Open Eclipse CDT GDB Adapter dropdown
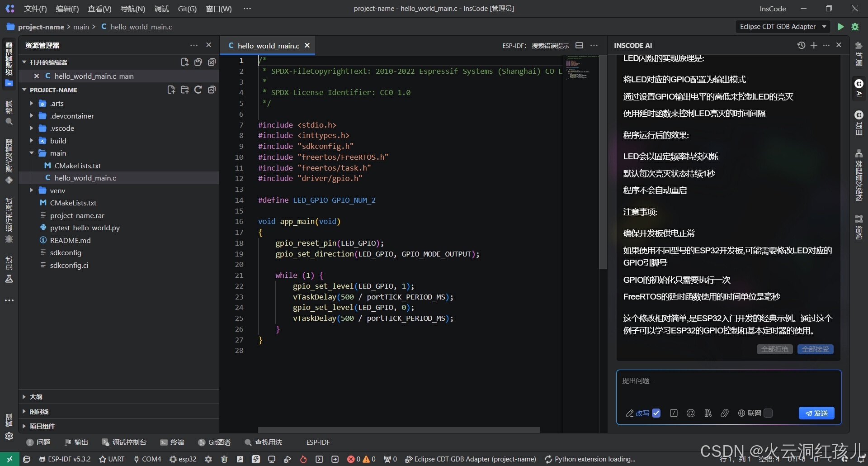The image size is (868, 466). 783,27
